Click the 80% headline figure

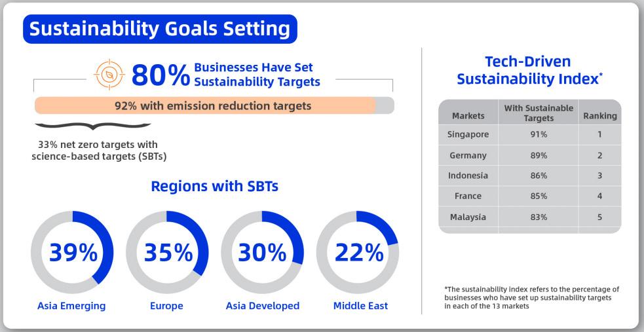(161, 75)
